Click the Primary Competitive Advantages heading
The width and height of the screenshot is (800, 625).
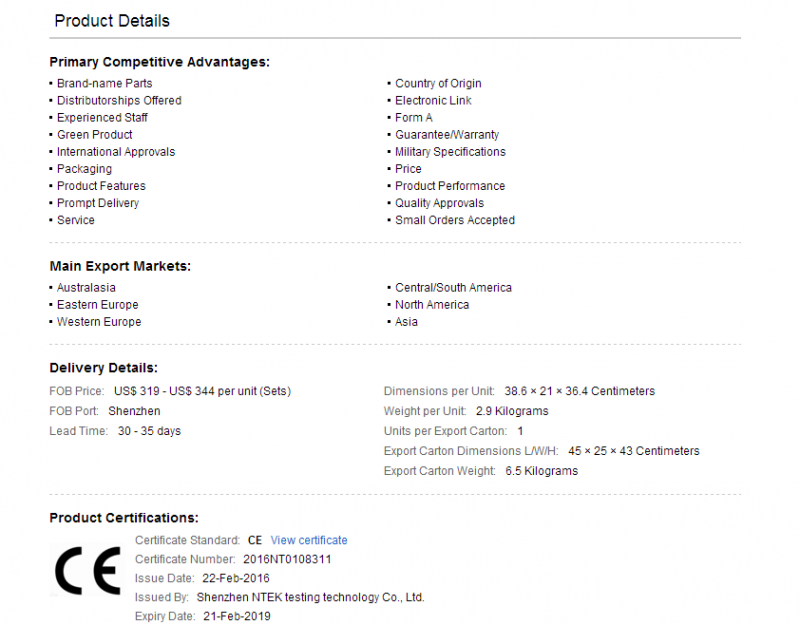[x=159, y=62]
